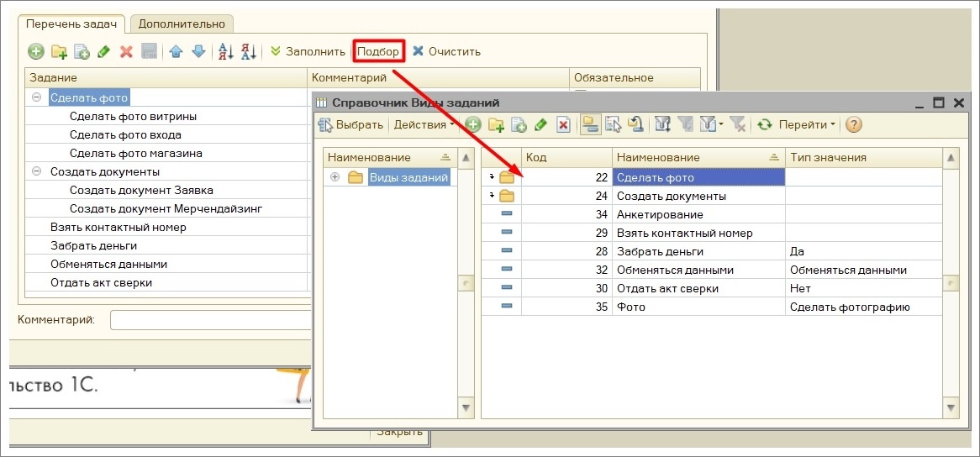
Task: Select the Сделать фото магазина task row
Action: point(136,153)
